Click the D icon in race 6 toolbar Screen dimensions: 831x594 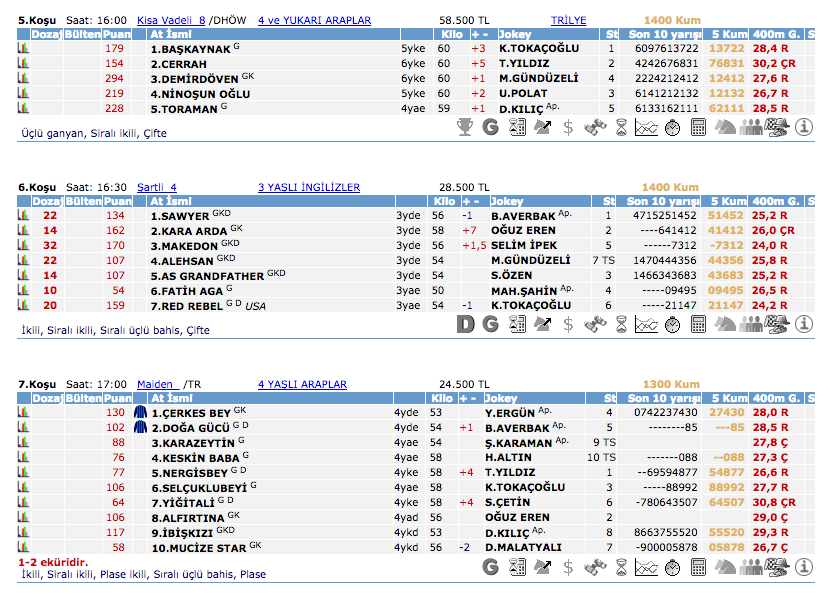tap(465, 324)
